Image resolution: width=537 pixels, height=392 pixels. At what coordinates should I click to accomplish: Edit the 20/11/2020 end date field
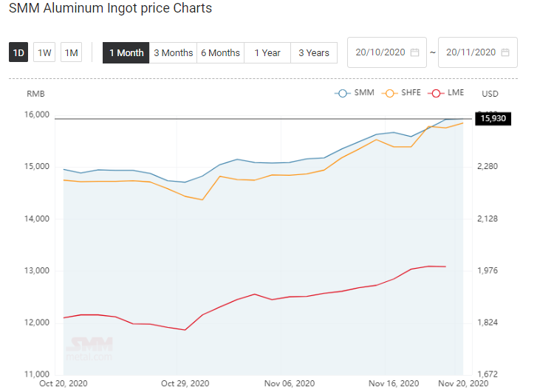pyautogui.click(x=478, y=52)
